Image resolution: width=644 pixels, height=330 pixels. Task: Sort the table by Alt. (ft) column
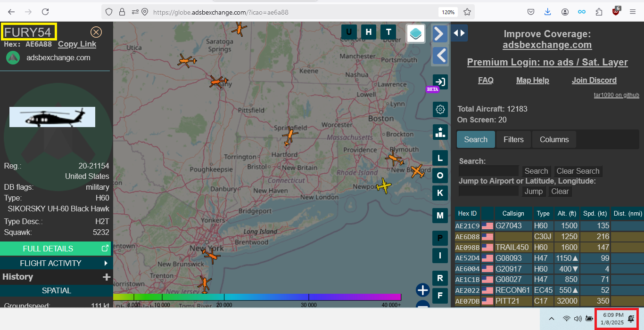point(567,214)
